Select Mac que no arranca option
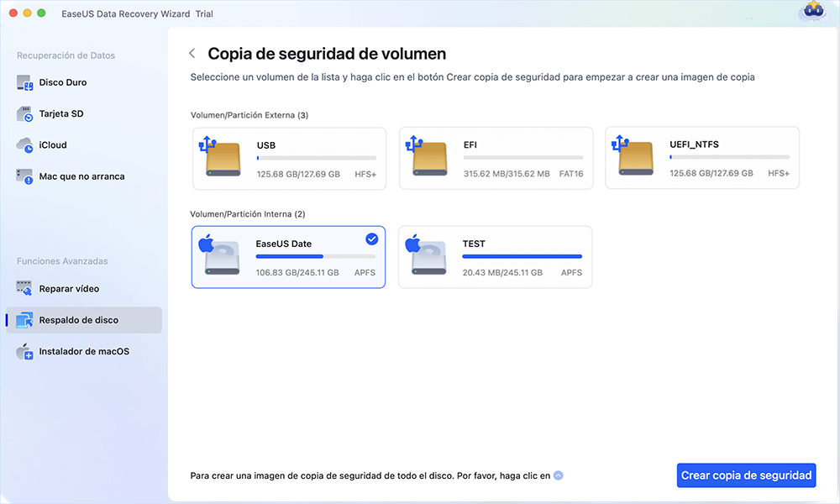This screenshot has width=840, height=504. coord(83,176)
